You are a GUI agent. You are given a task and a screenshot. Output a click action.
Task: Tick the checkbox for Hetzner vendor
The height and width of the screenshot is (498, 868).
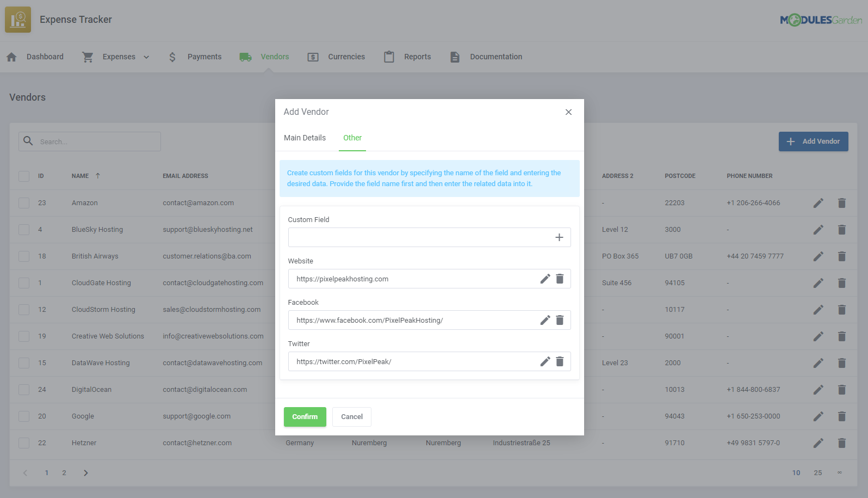pyautogui.click(x=24, y=443)
